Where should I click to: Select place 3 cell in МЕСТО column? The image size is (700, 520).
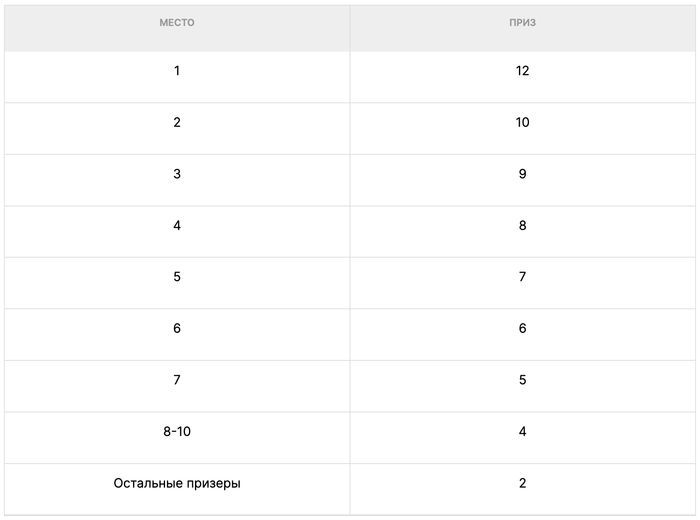click(x=177, y=174)
